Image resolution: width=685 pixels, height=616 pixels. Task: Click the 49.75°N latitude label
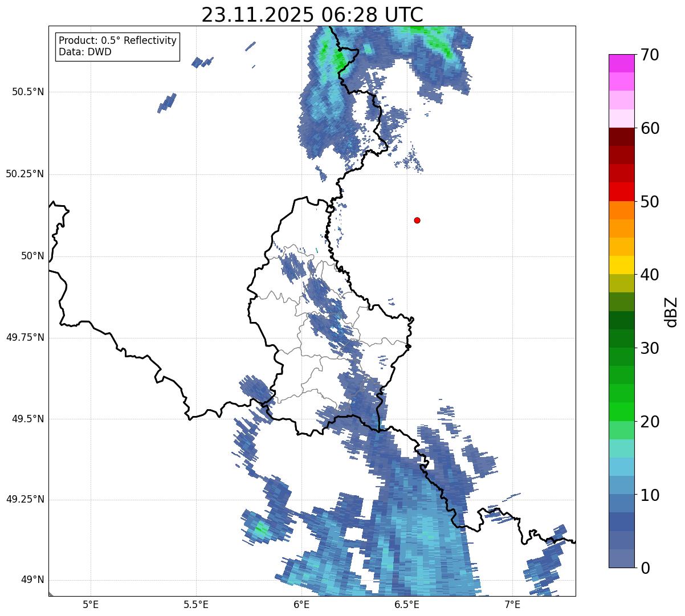tap(25, 337)
